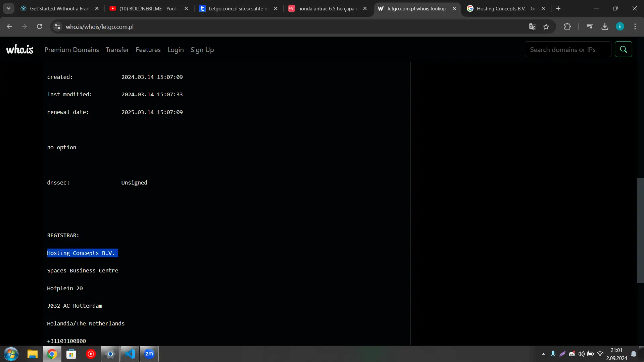Viewport: 644px width, 362px height.
Task: Click the battery status tray icon
Action: [590, 354]
